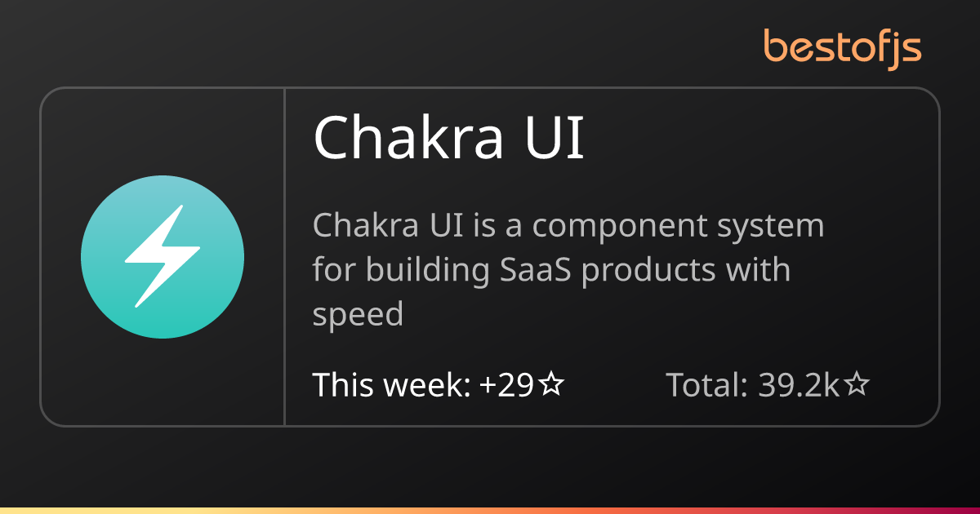
Task: Click the vertical divider in the card
Action: 284,257
